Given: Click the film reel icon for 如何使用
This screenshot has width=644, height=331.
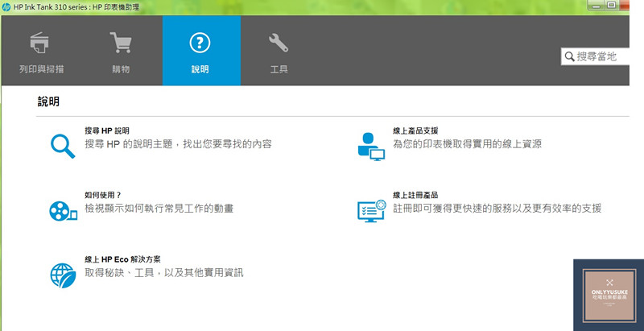Looking at the screenshot, I should pos(64,211).
